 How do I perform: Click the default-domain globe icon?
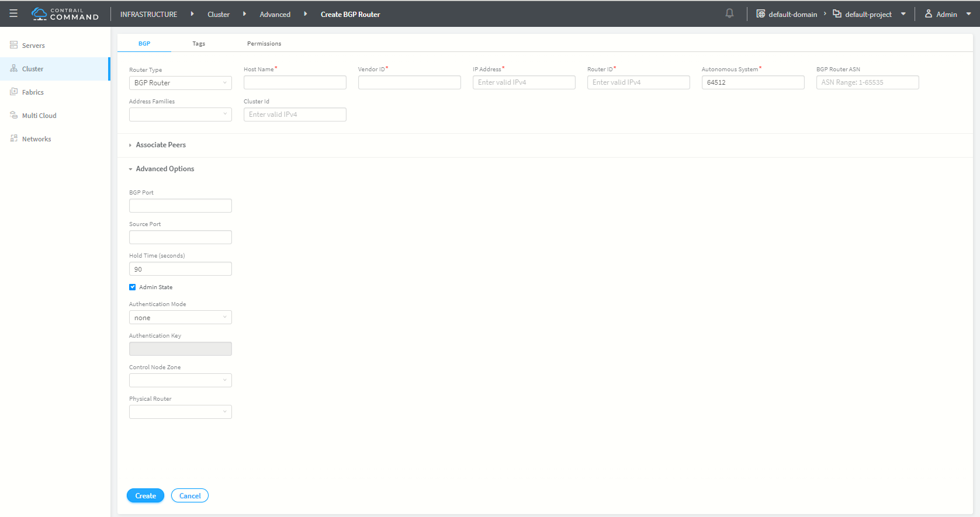point(760,13)
